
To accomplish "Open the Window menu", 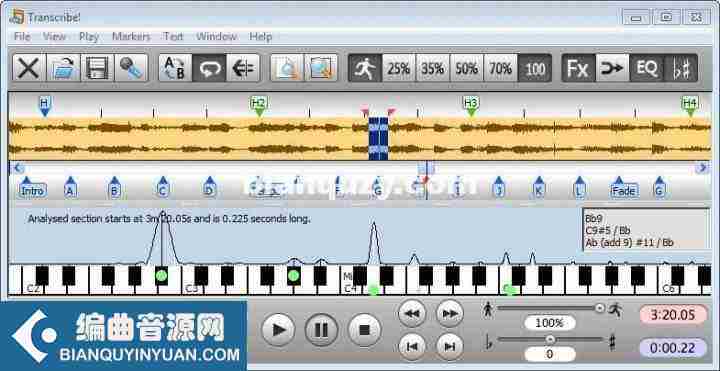I will [216, 37].
